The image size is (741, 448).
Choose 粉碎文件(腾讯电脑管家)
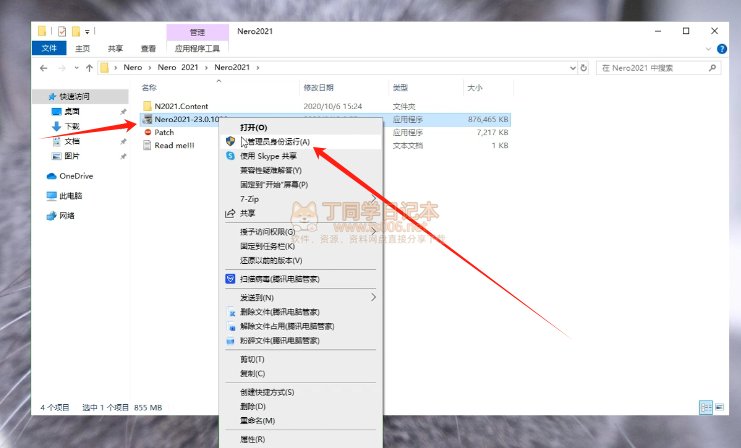pos(301,340)
